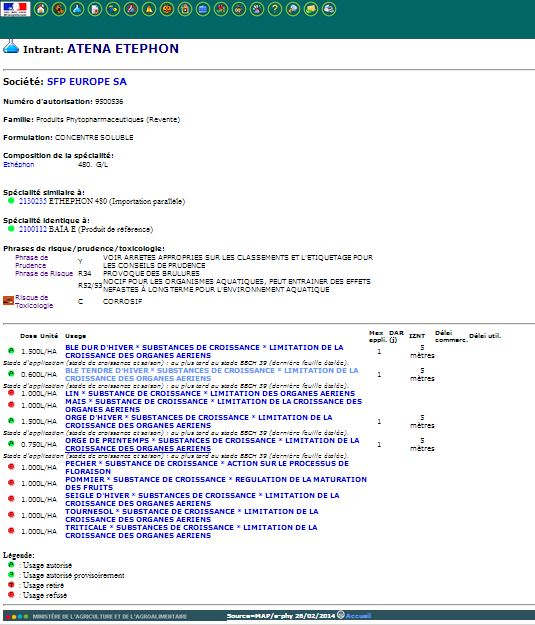Open the SEIGLE D'HIVER usage link
Viewport: 535px width, 625px height.
click(x=203, y=499)
